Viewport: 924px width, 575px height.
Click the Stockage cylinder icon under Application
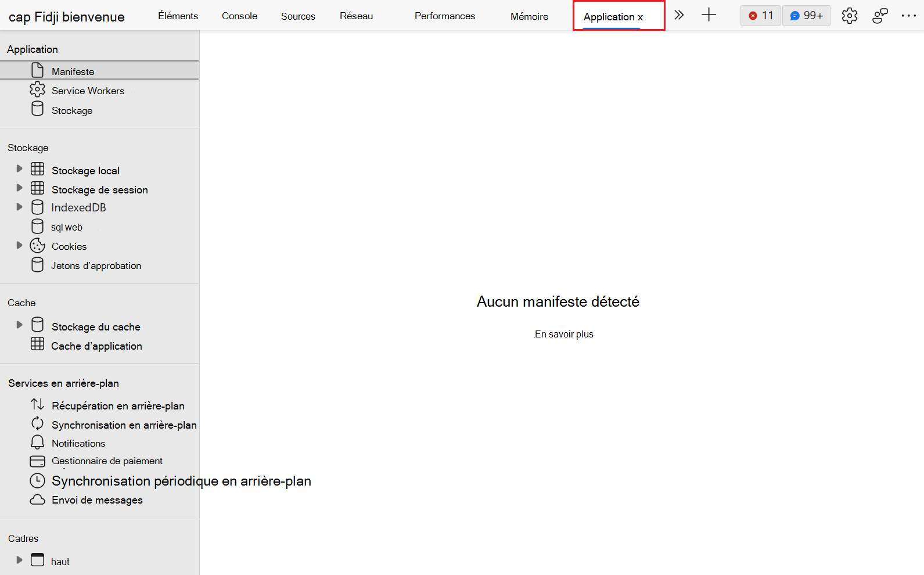[x=37, y=109]
